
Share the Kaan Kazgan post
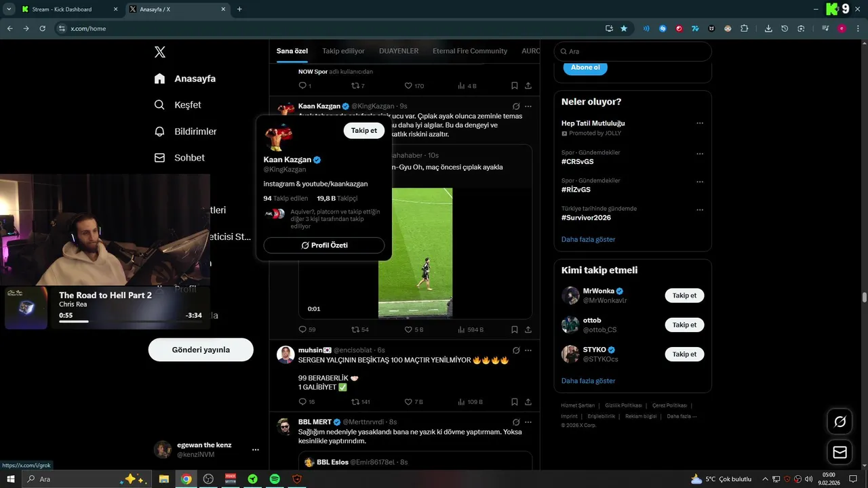coord(528,329)
